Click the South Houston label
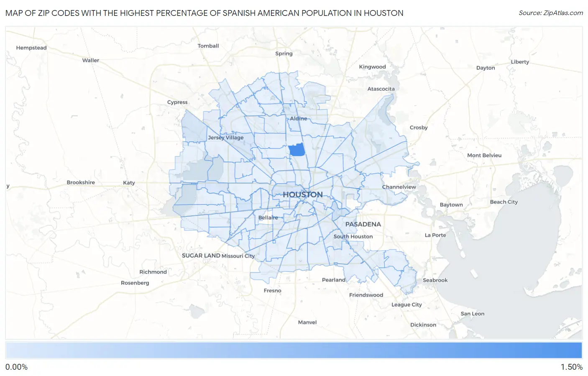Image resolution: width=588 pixels, height=376 pixels. coord(353,236)
